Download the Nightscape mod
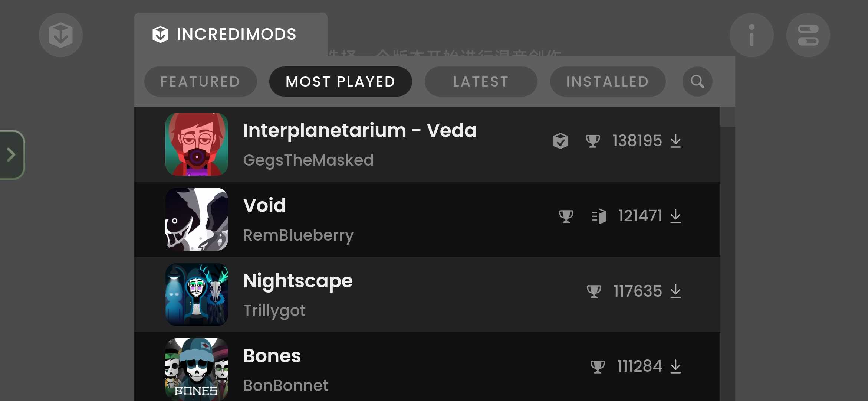Image resolution: width=868 pixels, height=401 pixels. [676, 291]
